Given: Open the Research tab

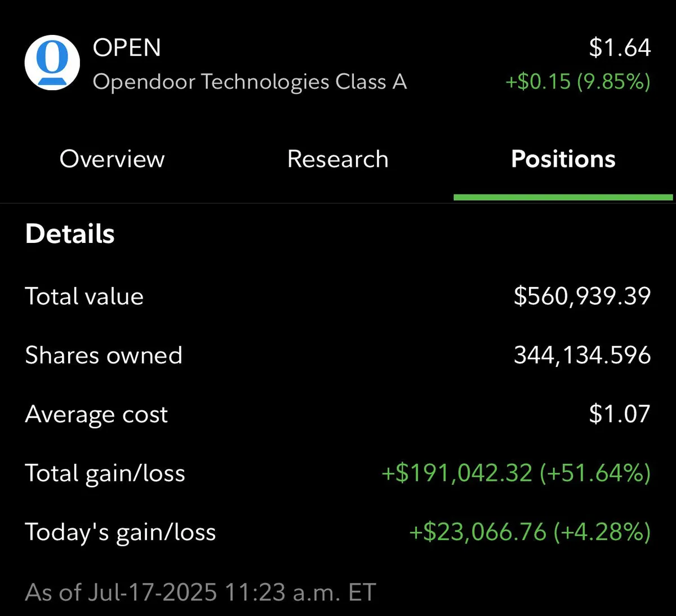Looking at the screenshot, I should coord(337,159).
